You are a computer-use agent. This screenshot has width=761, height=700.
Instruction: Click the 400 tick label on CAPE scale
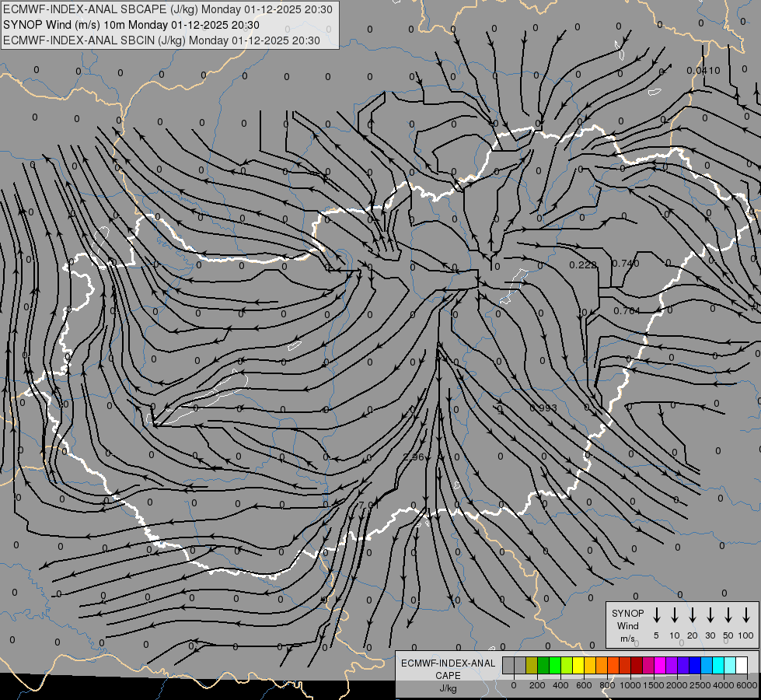pos(560,685)
